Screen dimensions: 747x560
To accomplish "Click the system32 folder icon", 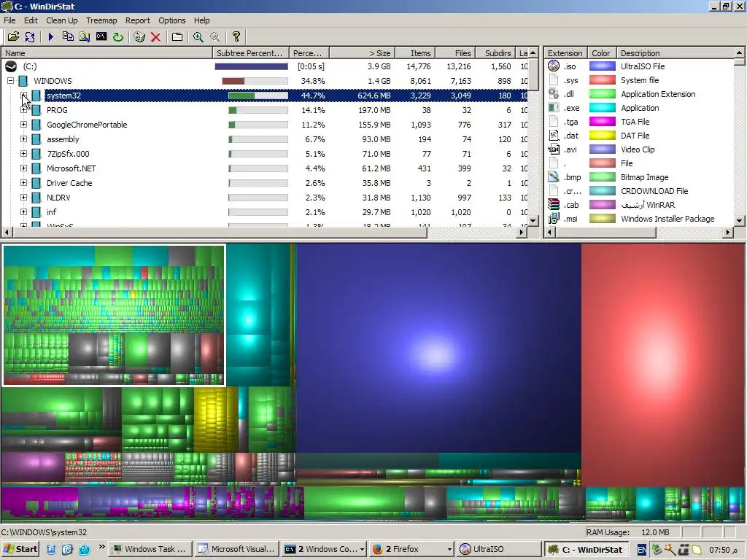I will 36,96.
